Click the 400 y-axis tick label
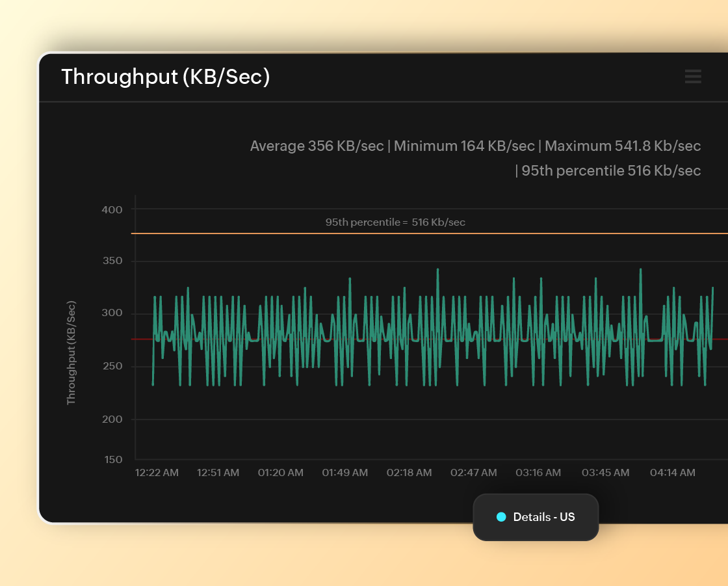Viewport: 728px width, 586px height. point(112,209)
